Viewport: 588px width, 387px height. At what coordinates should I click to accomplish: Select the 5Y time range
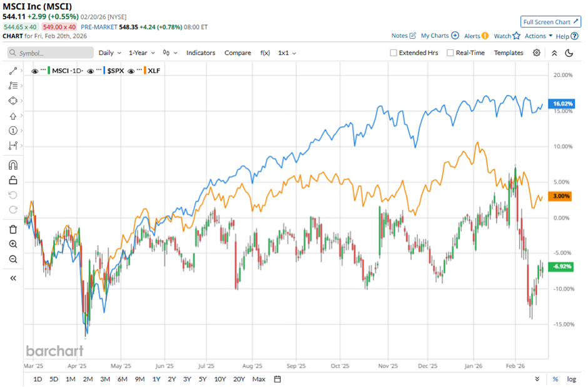tap(203, 379)
